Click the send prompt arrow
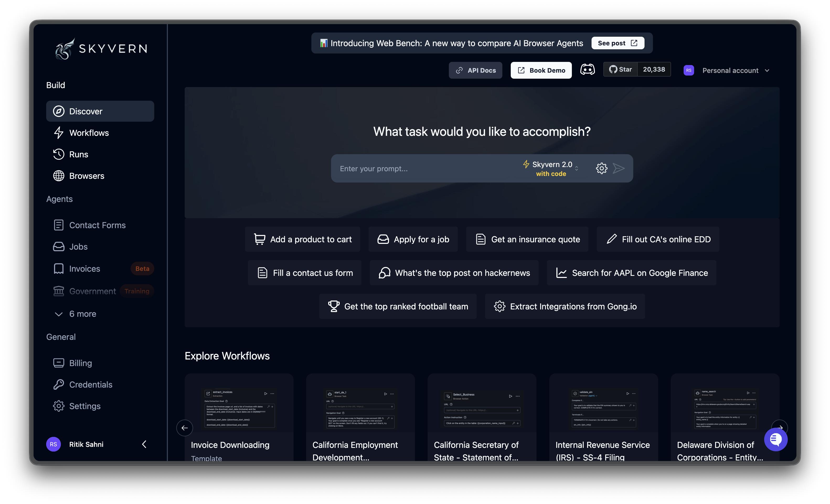 [619, 168]
